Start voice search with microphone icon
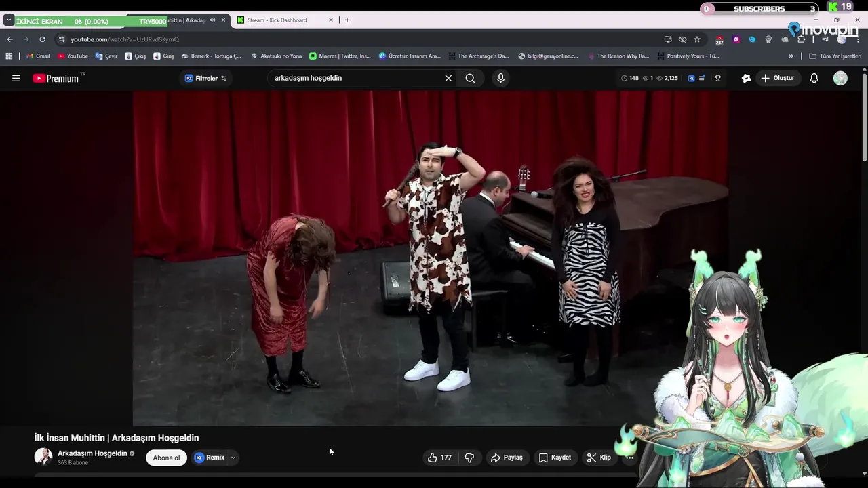Image resolution: width=868 pixels, height=488 pixels. [500, 78]
